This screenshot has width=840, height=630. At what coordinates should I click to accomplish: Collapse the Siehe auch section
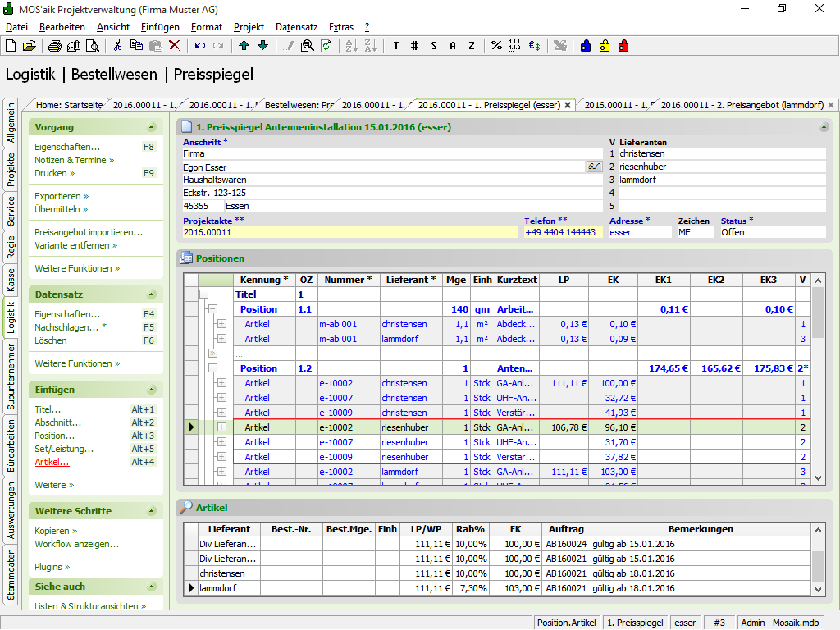[x=152, y=587]
